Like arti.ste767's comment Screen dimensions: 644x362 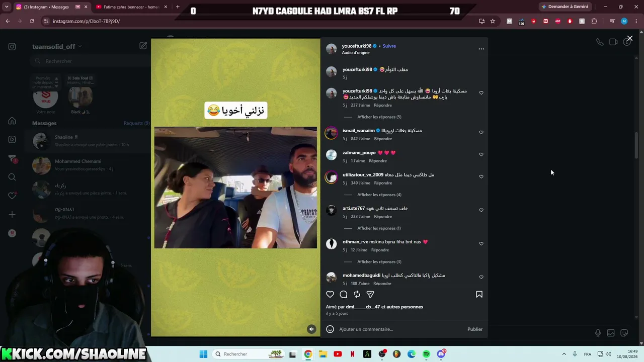click(481, 210)
